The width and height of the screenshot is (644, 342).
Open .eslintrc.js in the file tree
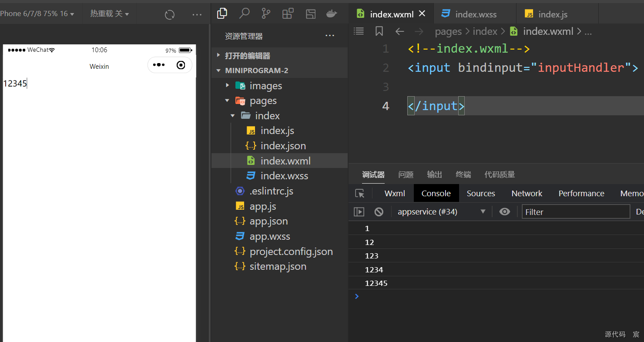click(x=279, y=191)
